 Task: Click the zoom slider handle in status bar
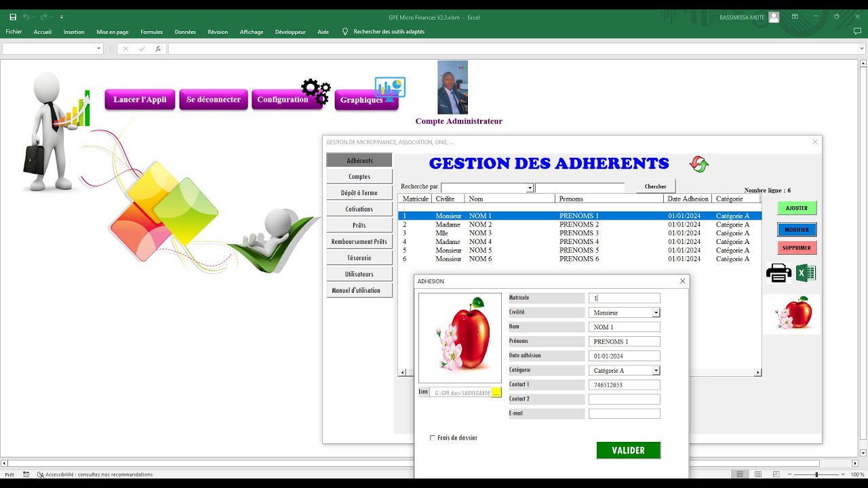[816, 474]
